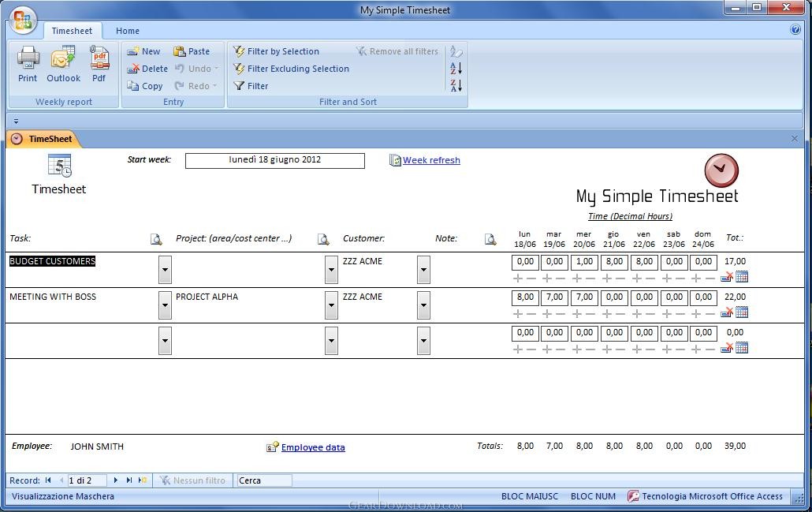Click the Timesheet calendar icon in header
The height and width of the screenshot is (512, 812).
(60, 166)
